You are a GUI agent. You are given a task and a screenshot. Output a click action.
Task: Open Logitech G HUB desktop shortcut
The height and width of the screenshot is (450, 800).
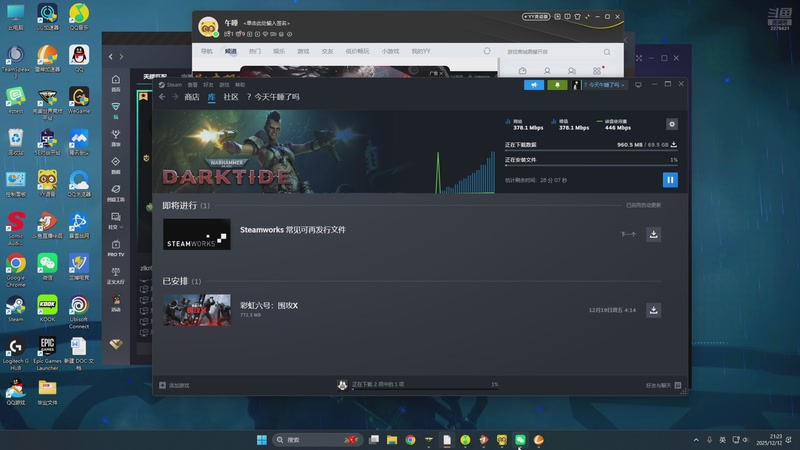coord(15,353)
